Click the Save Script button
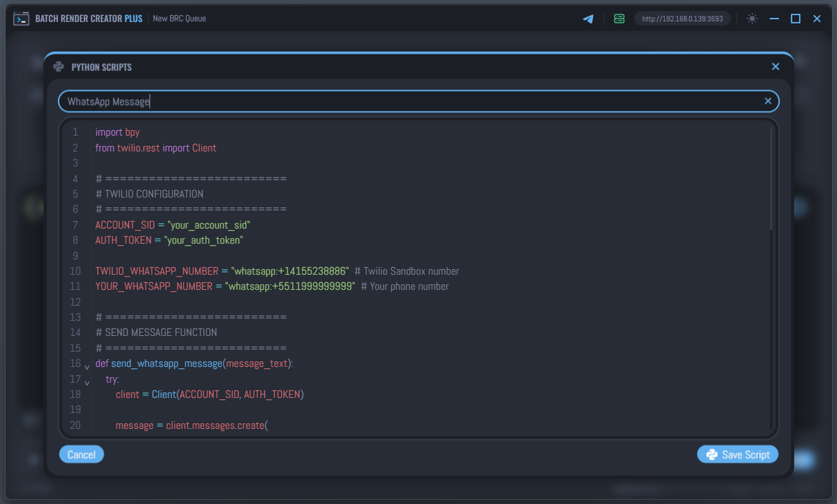 pos(738,454)
